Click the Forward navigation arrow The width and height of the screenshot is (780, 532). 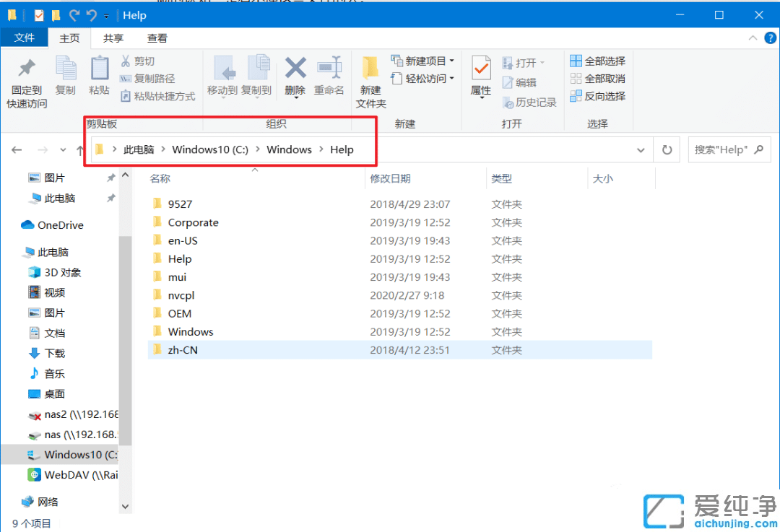(43, 149)
